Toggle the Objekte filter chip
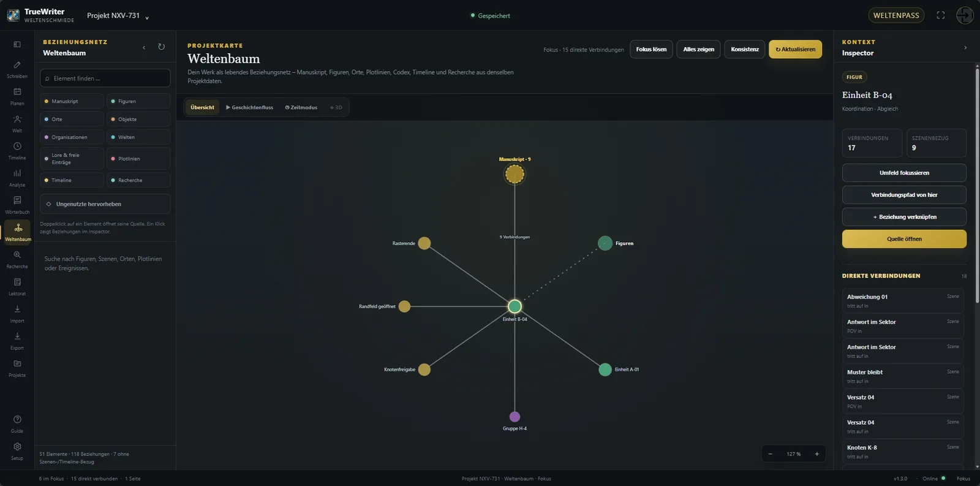The height and width of the screenshot is (486, 980). [x=138, y=119]
